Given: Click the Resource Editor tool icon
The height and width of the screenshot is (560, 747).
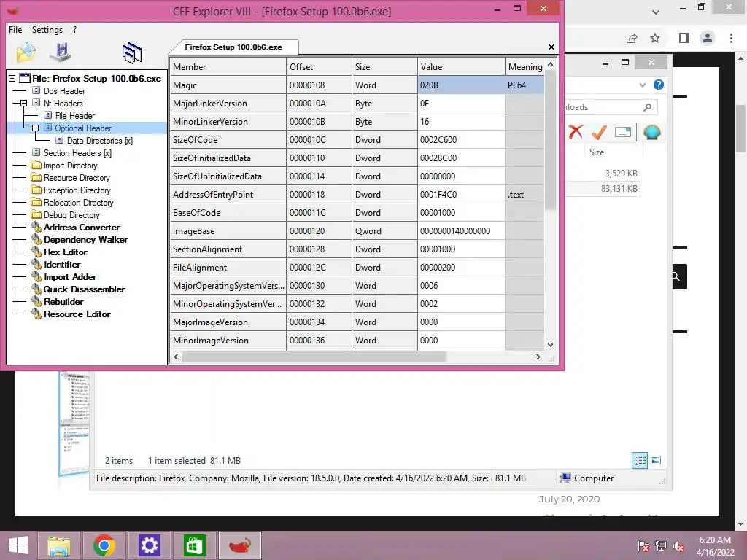Looking at the screenshot, I should pos(36,314).
